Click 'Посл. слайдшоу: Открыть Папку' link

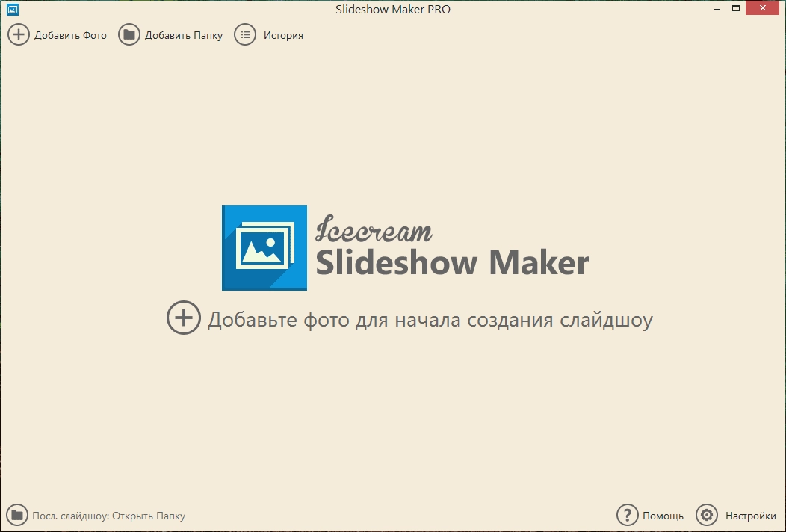(109, 516)
